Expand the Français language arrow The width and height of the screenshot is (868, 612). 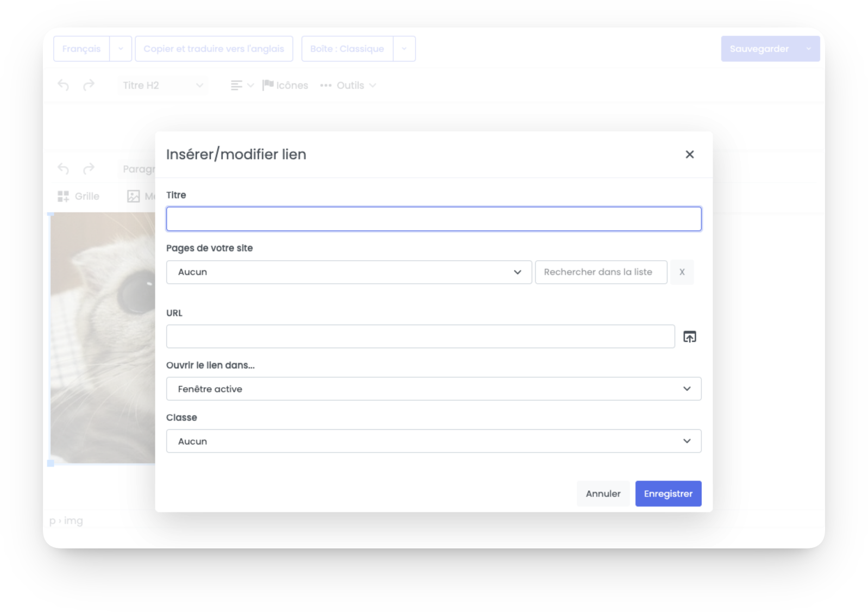[x=121, y=49]
